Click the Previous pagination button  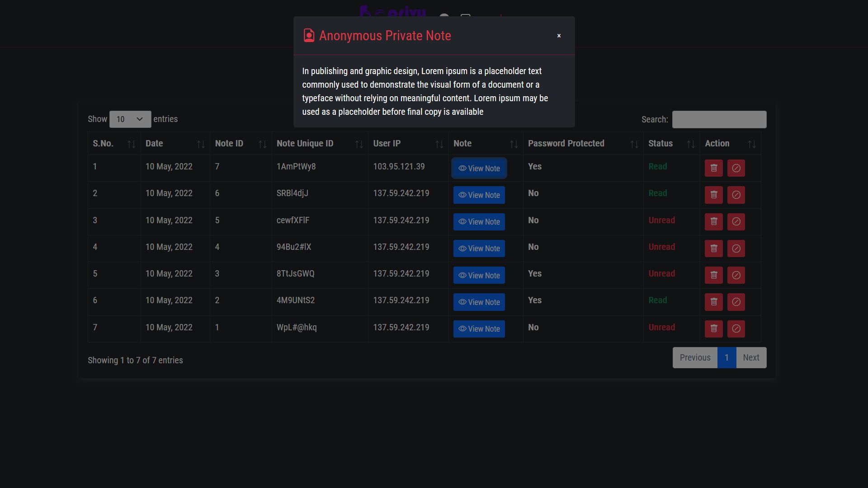click(x=694, y=358)
